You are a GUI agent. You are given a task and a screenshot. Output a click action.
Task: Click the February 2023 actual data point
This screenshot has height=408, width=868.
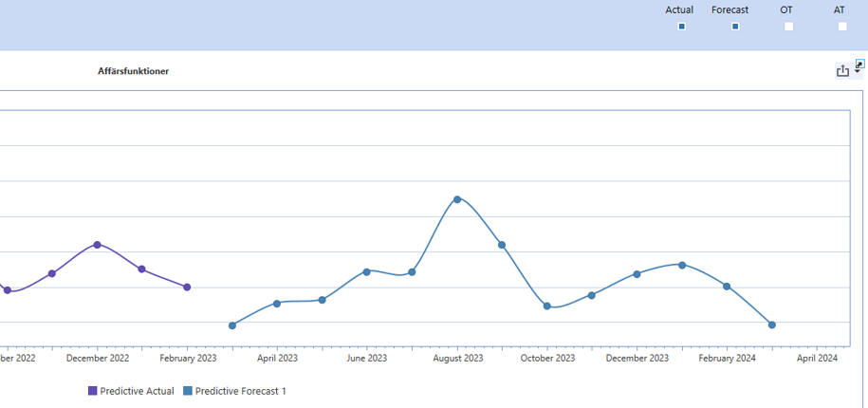pos(187,287)
